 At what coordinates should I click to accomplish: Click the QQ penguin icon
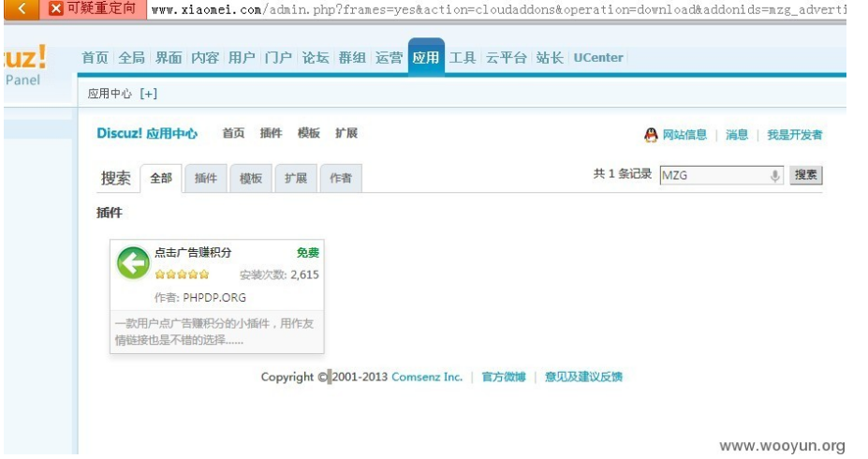651,135
